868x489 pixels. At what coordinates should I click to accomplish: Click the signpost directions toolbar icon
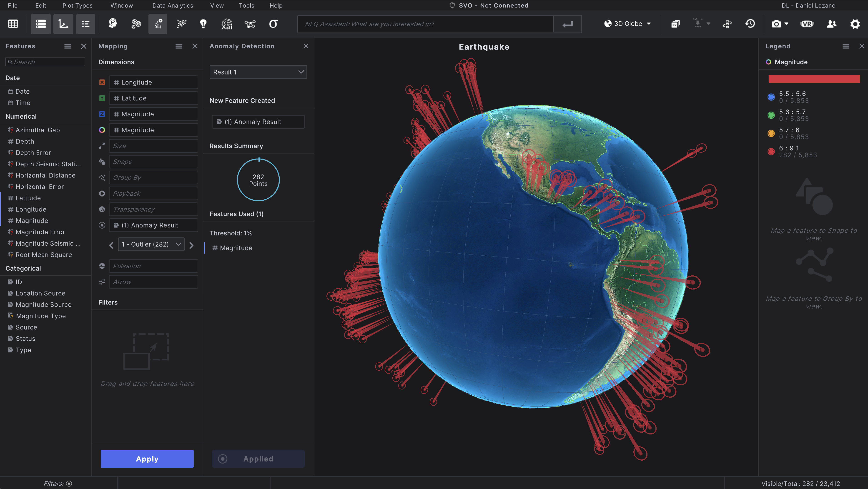pos(727,24)
